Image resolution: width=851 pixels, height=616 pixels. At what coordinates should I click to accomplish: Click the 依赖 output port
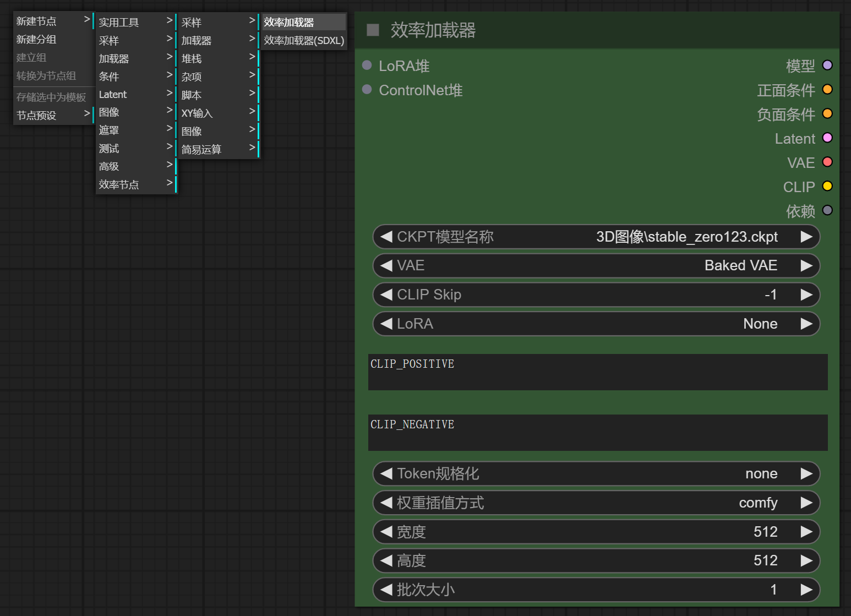pos(827,211)
